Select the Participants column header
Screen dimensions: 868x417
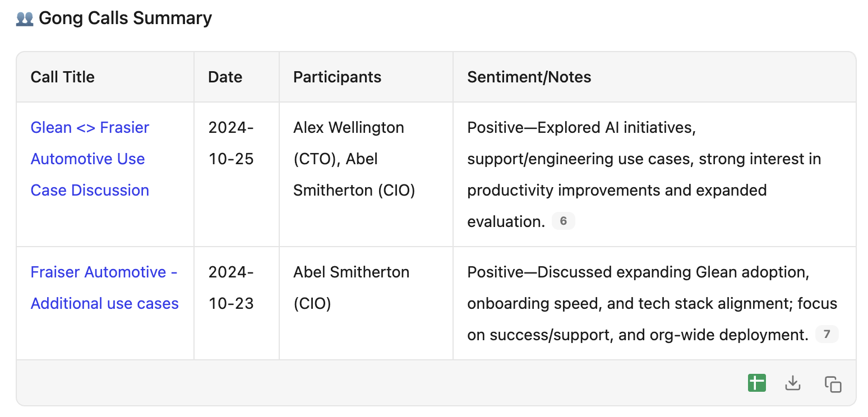pyautogui.click(x=338, y=77)
